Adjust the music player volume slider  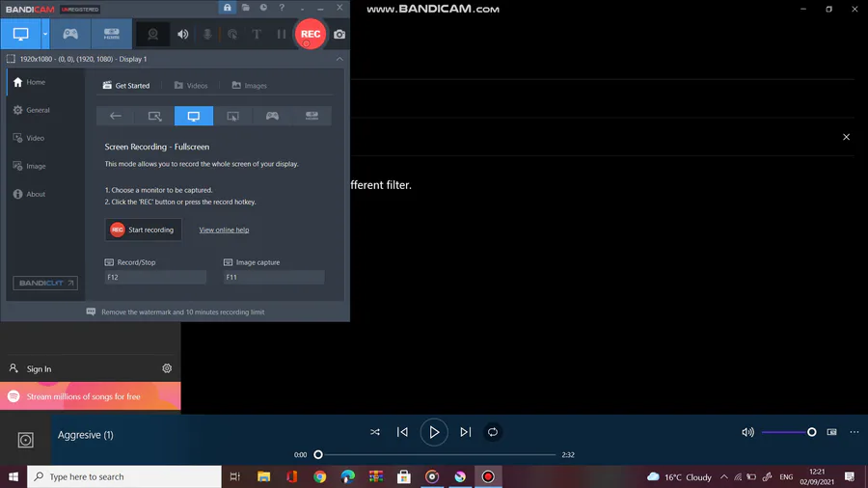[x=789, y=432]
